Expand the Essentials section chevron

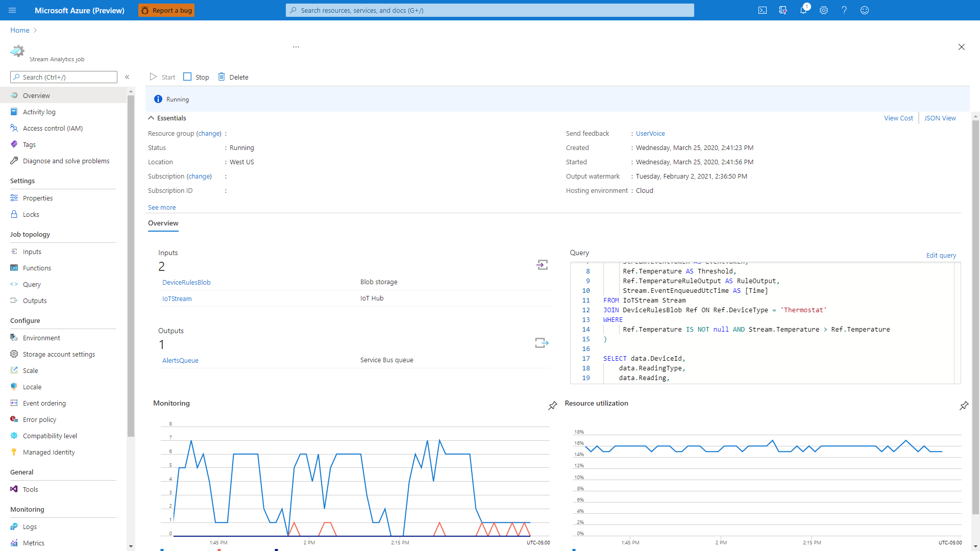coord(151,118)
